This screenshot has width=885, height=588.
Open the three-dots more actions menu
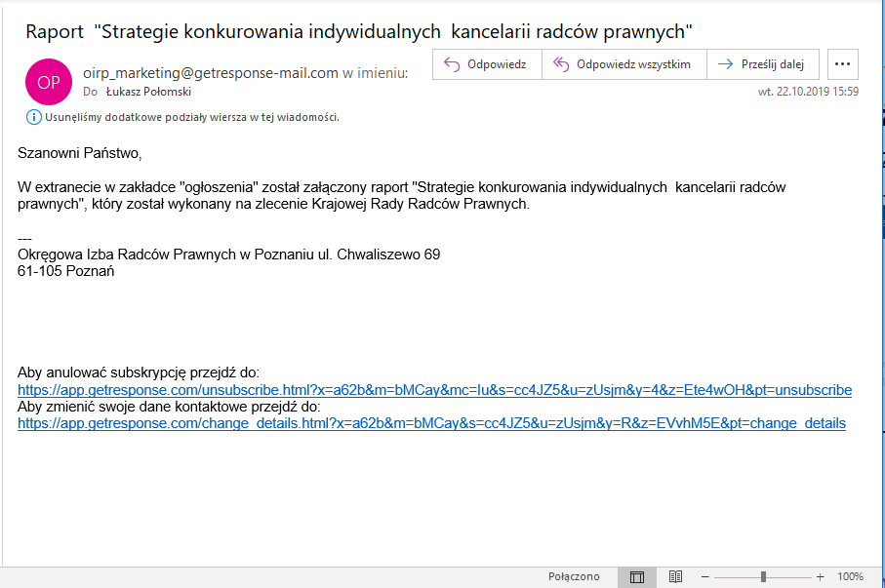coord(843,64)
